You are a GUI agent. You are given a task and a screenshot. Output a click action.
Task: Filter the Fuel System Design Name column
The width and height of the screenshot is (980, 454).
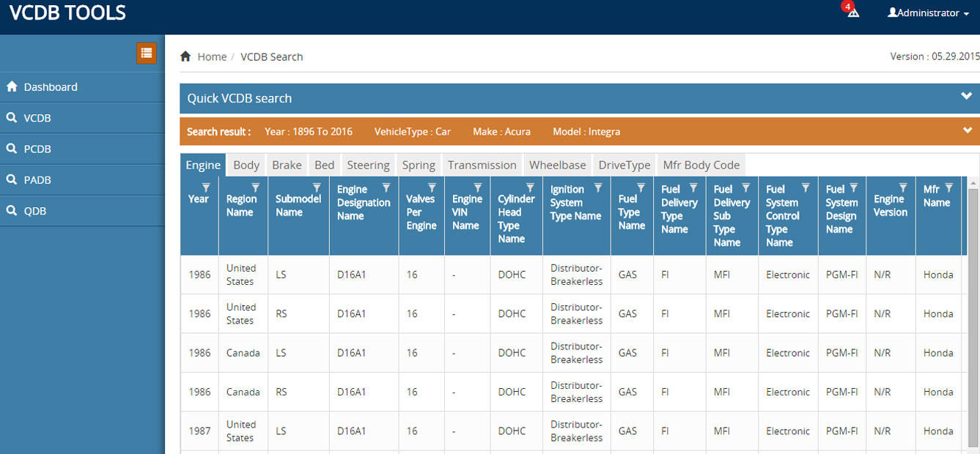853,187
